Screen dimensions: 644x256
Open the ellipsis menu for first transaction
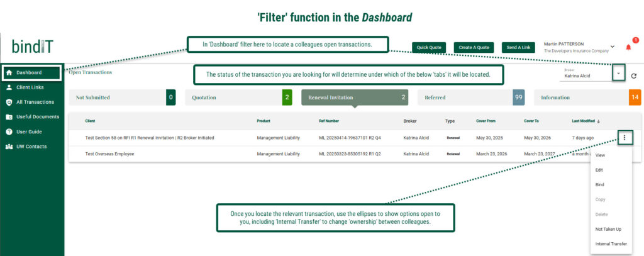[625, 138]
